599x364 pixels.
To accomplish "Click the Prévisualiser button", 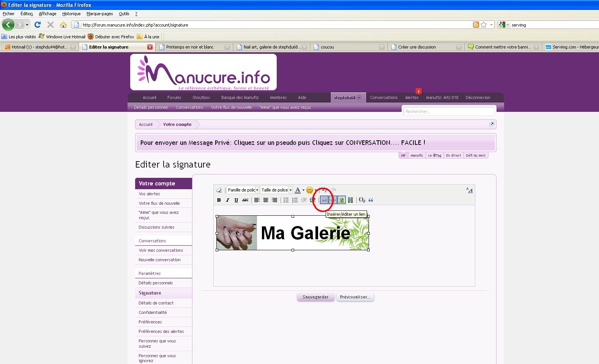I will [355, 297].
